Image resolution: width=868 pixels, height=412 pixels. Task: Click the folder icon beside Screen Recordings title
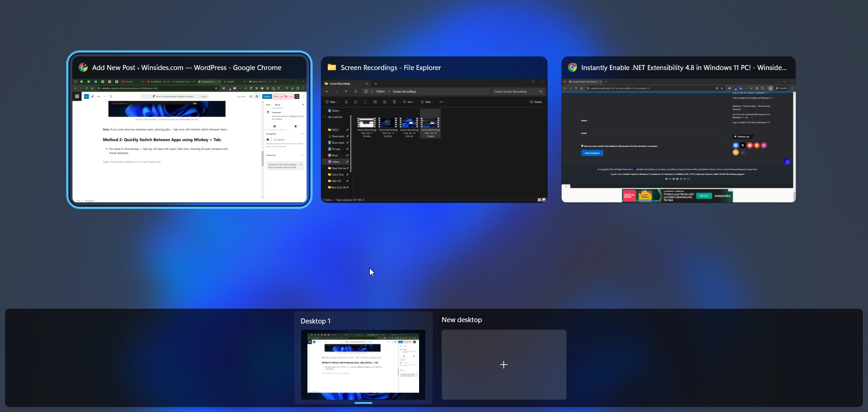(332, 67)
